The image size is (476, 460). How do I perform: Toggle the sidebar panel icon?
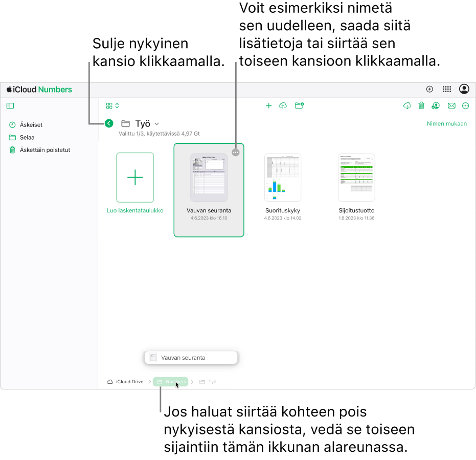(x=10, y=106)
